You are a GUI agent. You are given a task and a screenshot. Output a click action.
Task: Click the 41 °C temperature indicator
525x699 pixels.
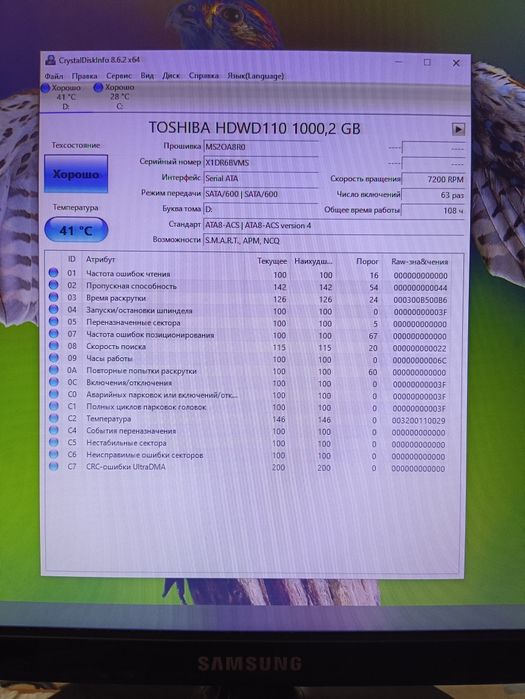76,230
